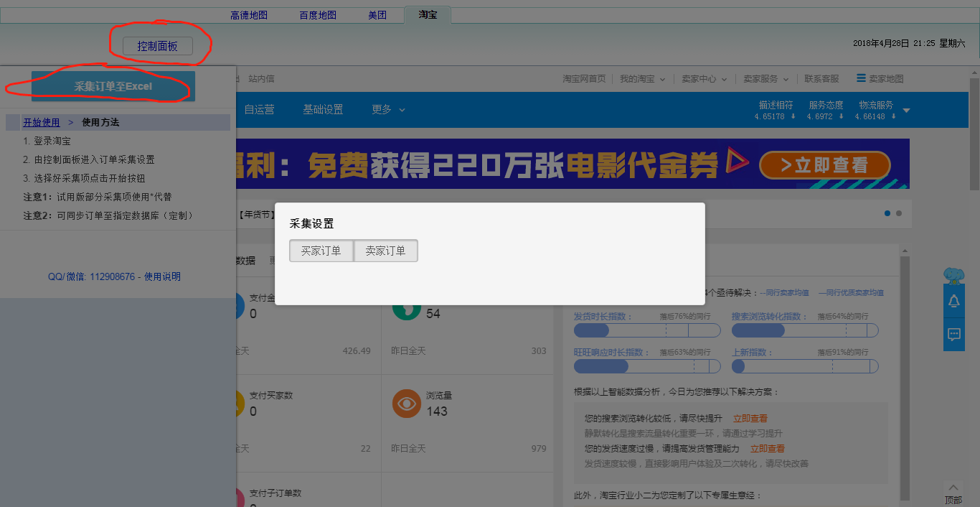
Task: Open 自运营 in the blue navbar
Action: coord(259,110)
